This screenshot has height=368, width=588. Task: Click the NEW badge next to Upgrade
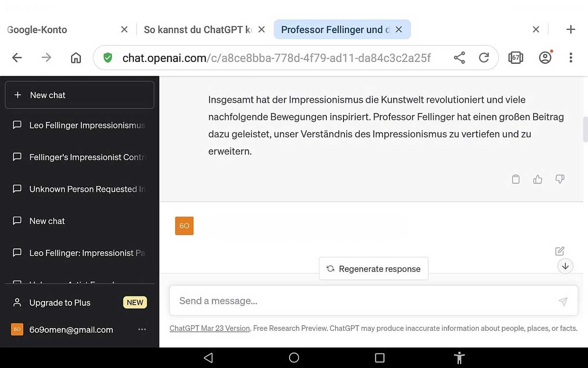[135, 302]
